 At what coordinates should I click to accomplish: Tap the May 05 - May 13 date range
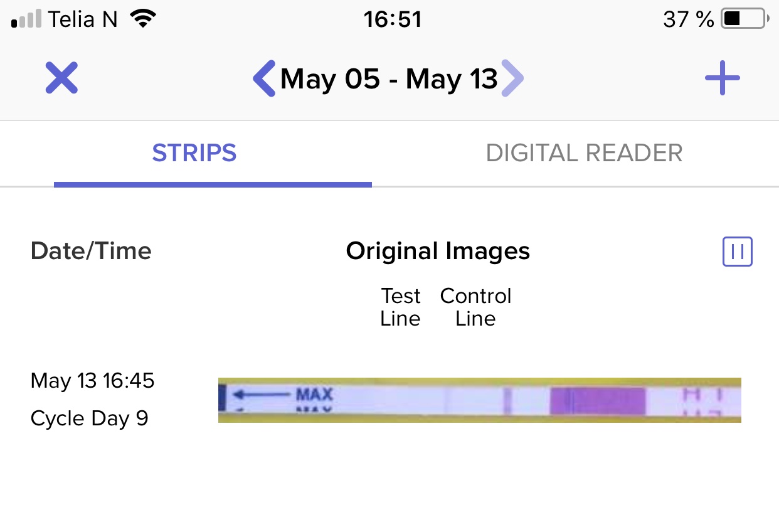tap(389, 79)
